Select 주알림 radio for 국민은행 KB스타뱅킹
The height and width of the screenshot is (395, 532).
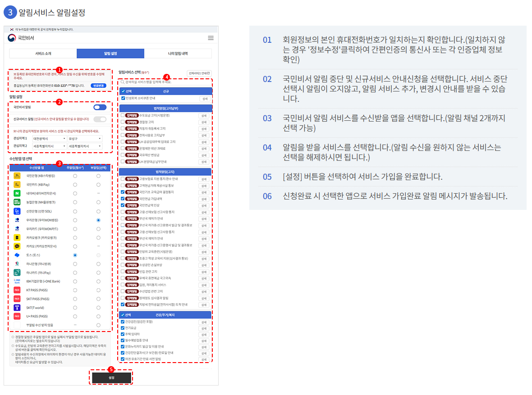pos(75,176)
